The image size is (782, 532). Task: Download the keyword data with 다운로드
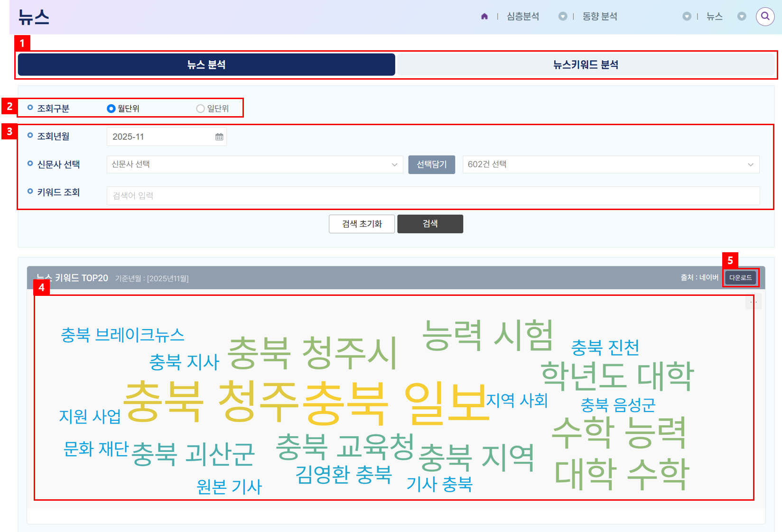click(740, 278)
